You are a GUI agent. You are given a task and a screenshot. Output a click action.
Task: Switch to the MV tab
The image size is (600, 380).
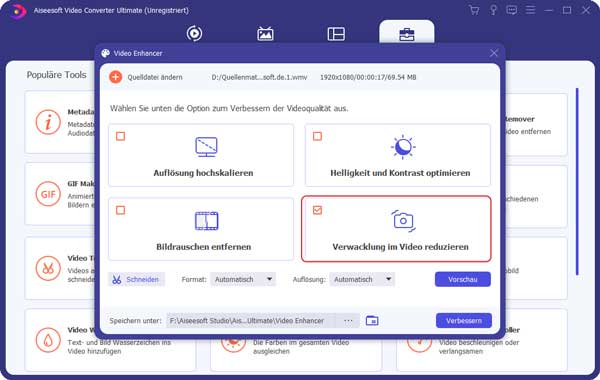(265, 34)
